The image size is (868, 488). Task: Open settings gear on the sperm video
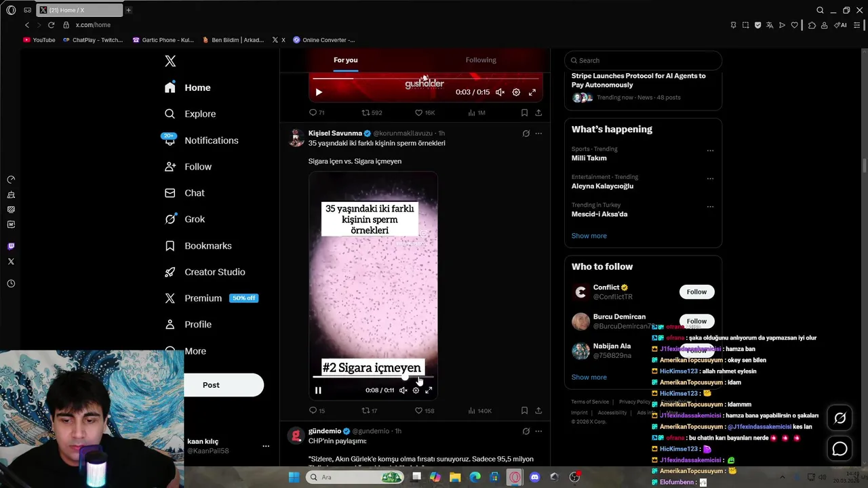tap(416, 390)
